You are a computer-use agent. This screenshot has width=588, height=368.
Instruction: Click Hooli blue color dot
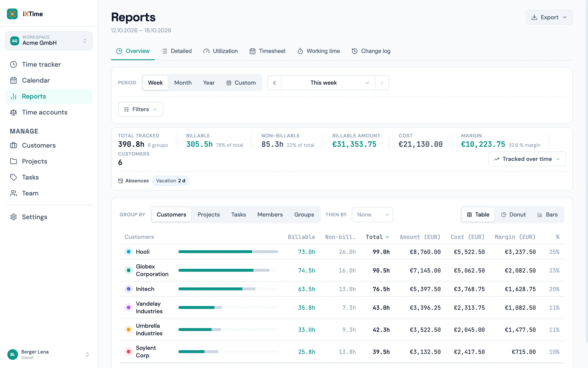pos(129,252)
